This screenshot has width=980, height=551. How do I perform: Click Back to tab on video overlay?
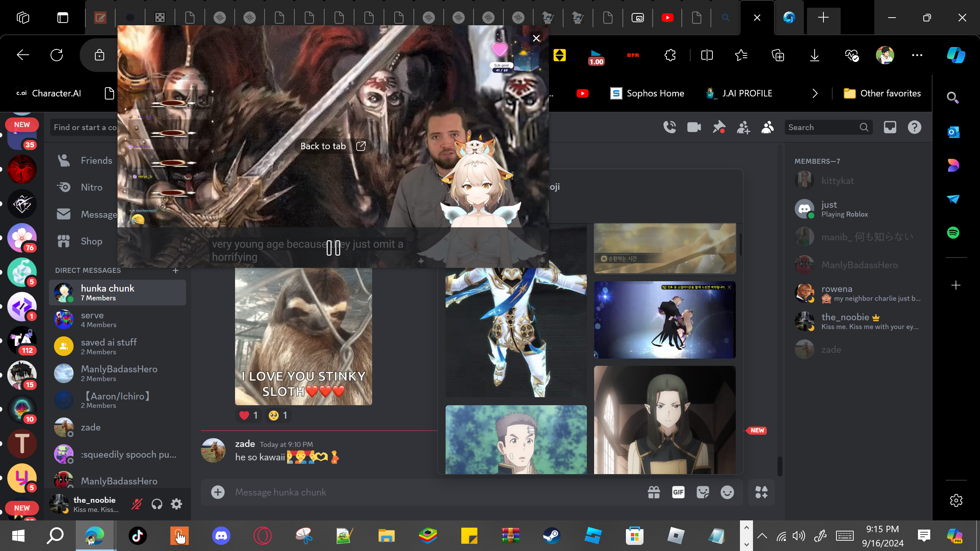click(333, 146)
